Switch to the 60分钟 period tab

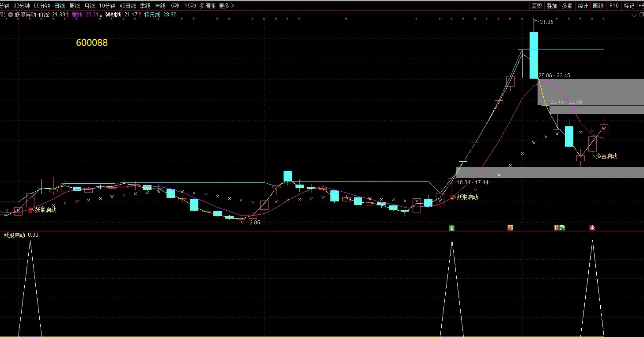click(42, 6)
